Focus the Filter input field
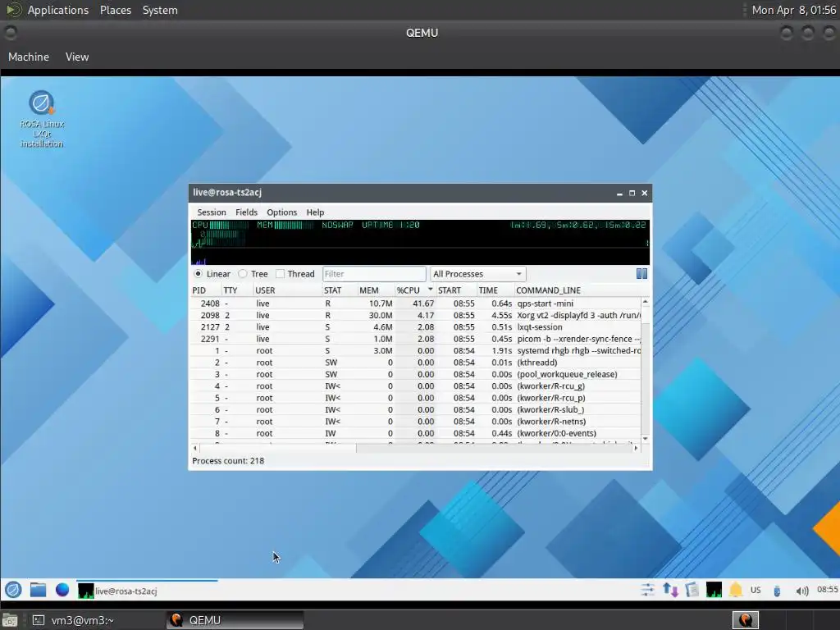The image size is (840, 630). [x=374, y=274]
